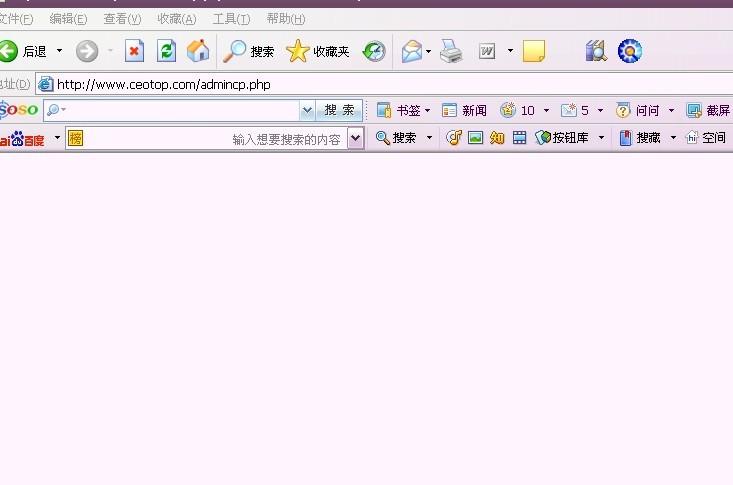Click the SOSO 搜索 button
This screenshot has width=733, height=485.
coord(339,110)
